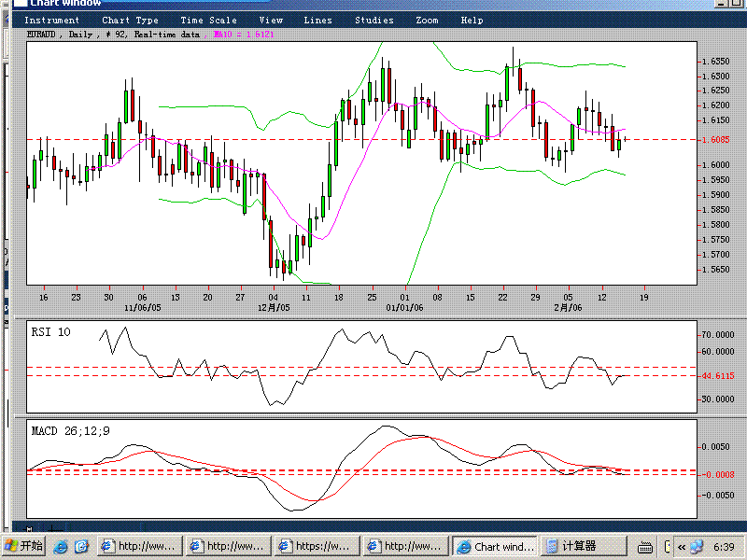The height and width of the screenshot is (560, 747).
Task: Click the system tray clock
Action: coord(723,547)
